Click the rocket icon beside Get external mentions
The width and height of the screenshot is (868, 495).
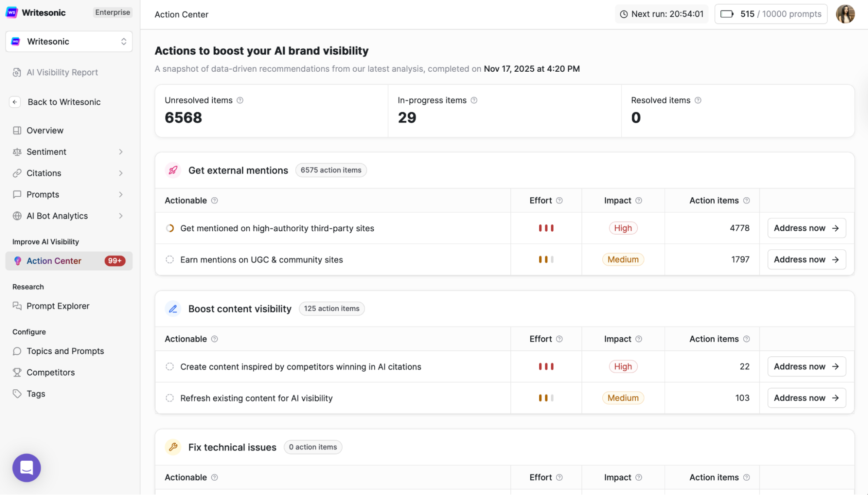pyautogui.click(x=173, y=170)
